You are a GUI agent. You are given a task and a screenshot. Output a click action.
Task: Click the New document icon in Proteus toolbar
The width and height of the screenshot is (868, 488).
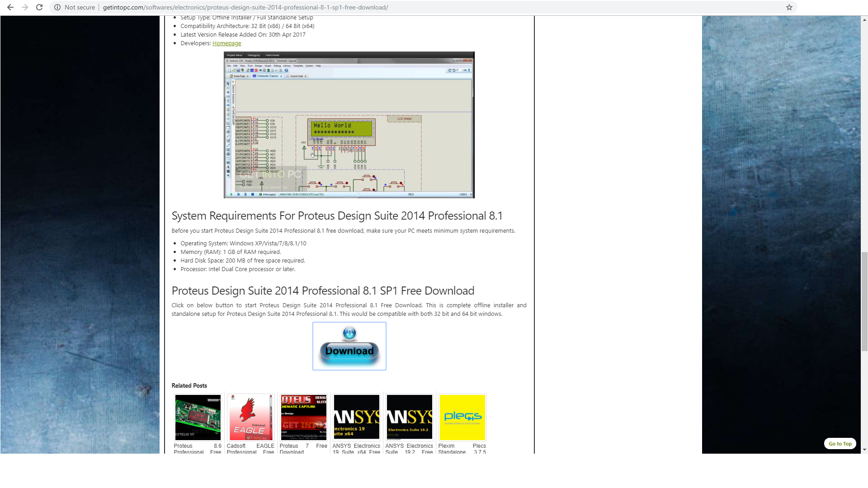229,70
